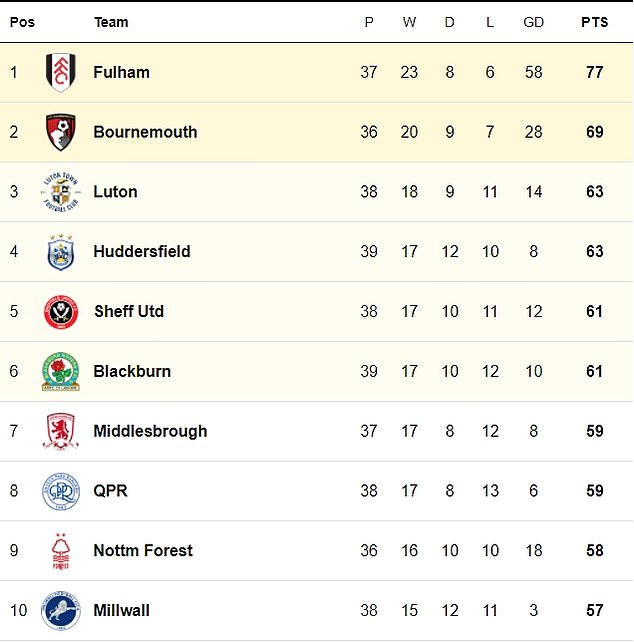Select the PTS column header
Viewport: 634px width, 642px height.
click(595, 22)
